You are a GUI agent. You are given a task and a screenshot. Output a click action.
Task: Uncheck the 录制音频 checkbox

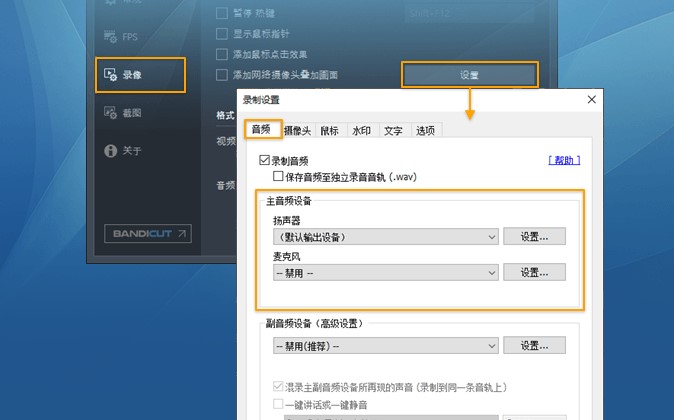pyautogui.click(x=264, y=160)
